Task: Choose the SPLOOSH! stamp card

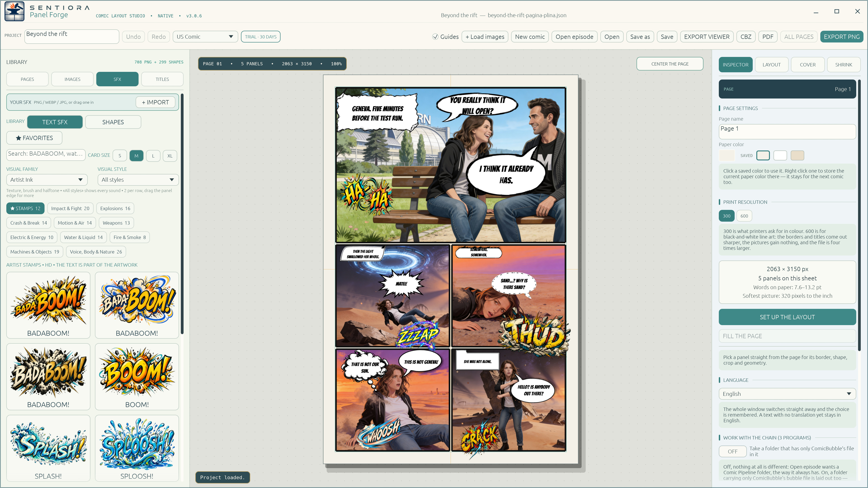Action: point(137,448)
